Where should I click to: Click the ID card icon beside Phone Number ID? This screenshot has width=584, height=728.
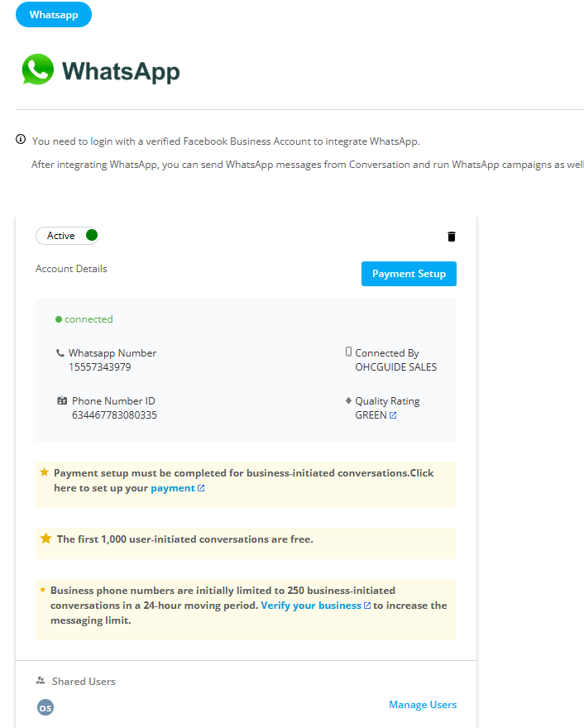62,400
